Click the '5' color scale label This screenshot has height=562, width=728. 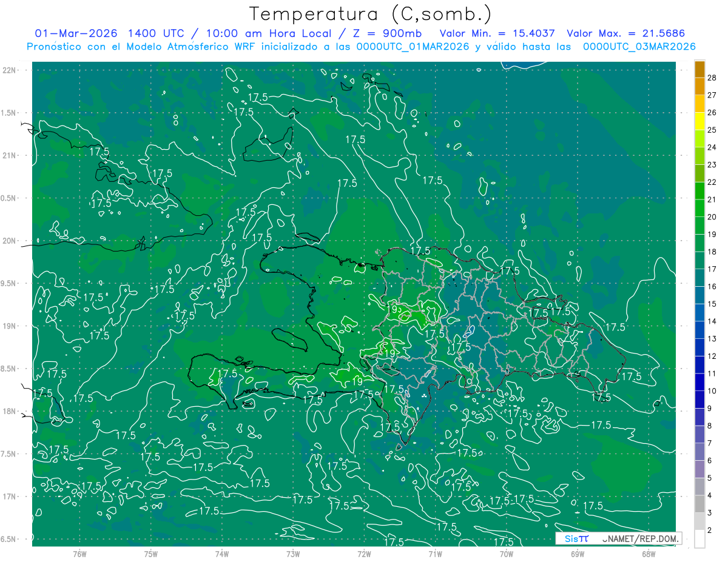710,478
